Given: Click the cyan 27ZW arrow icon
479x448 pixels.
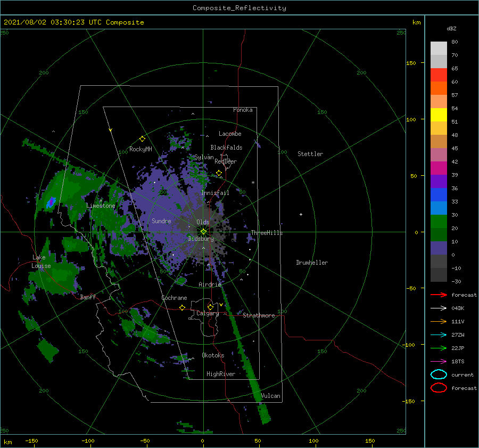Looking at the screenshot, I should [x=439, y=335].
